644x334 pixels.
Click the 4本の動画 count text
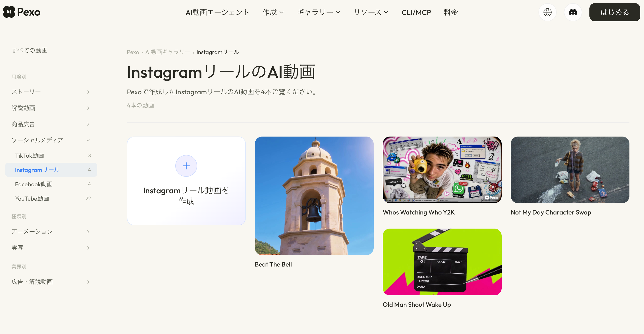(x=140, y=105)
